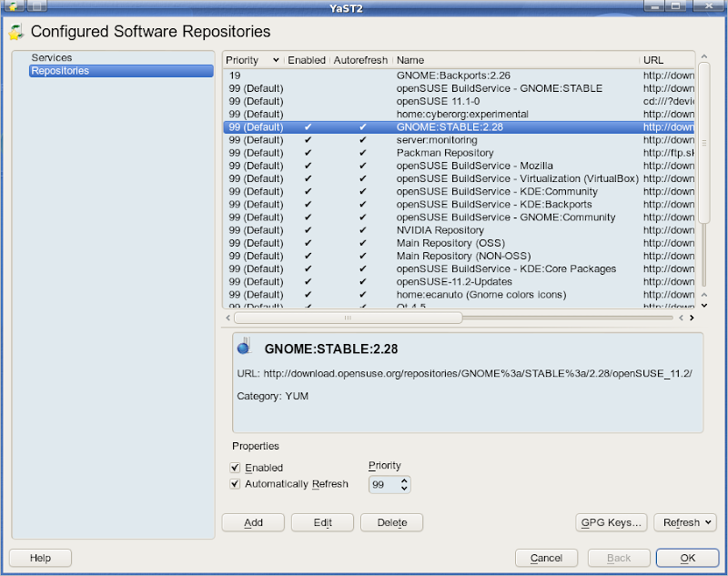Open GPG Keys... dialog
The width and height of the screenshot is (728, 576).
click(611, 522)
